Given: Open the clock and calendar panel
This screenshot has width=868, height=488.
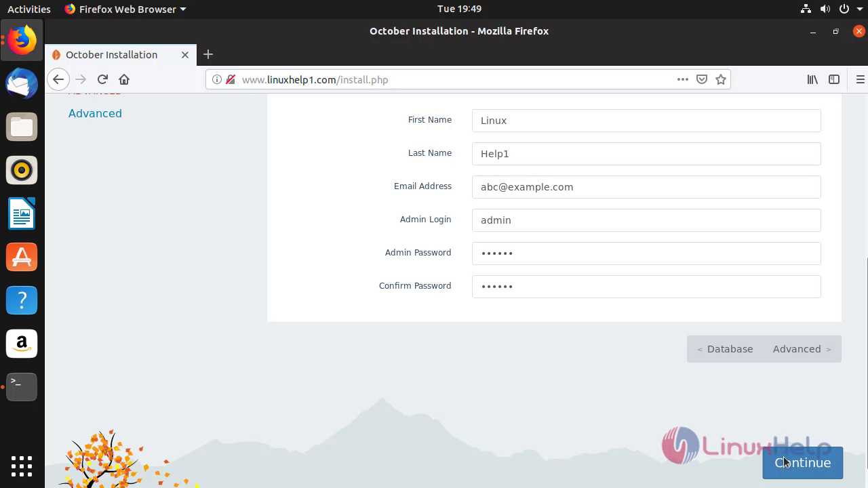Looking at the screenshot, I should click(459, 9).
